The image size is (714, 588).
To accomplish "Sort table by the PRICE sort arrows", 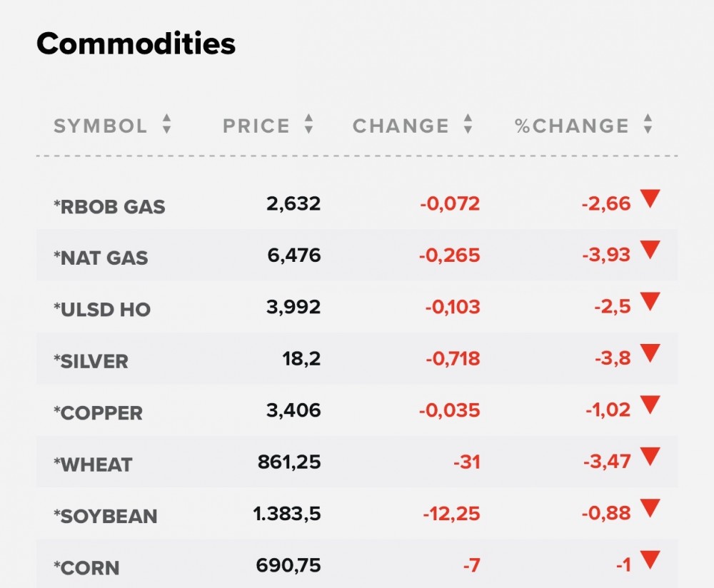I will pos(308,125).
